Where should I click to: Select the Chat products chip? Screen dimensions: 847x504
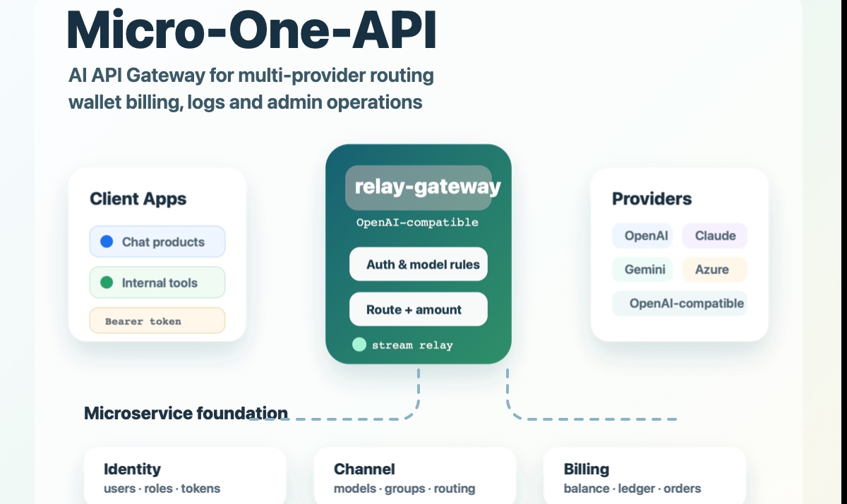(x=157, y=241)
